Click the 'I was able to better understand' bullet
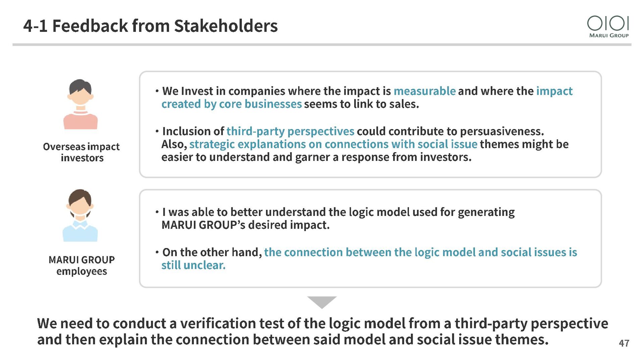Viewport: 644px width, 362px height. pos(335,219)
